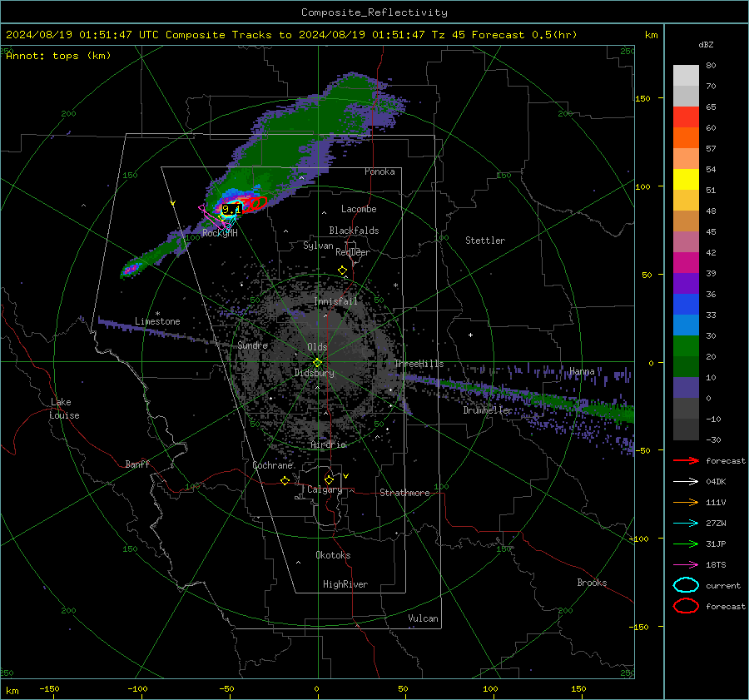Viewport: 749px width, 700px height.
Task: Click the Calgary city label
Action: coord(325,489)
